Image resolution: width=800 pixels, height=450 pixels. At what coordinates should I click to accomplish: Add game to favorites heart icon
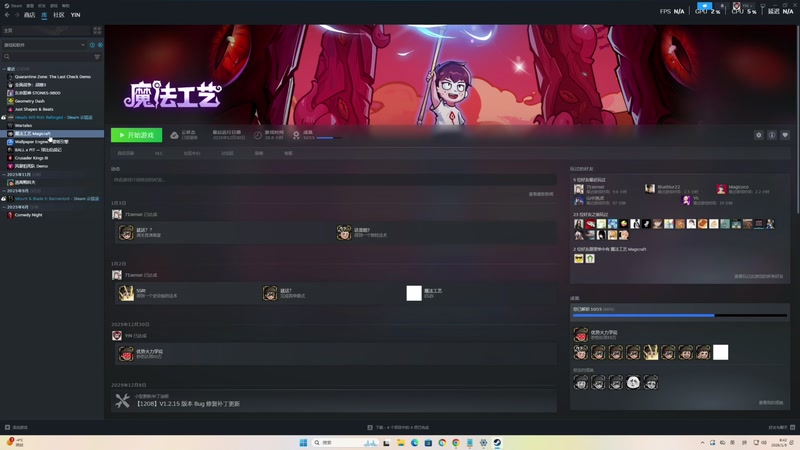pos(785,135)
